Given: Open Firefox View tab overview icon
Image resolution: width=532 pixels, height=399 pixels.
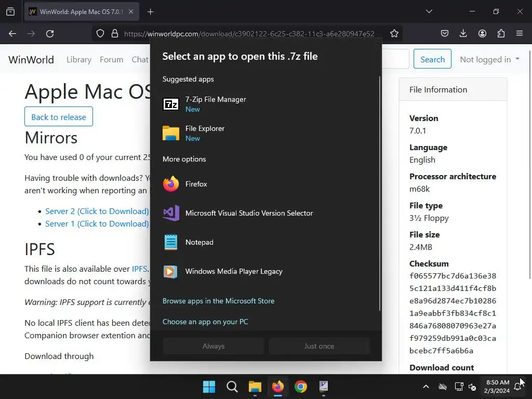Looking at the screenshot, I should [10, 11].
